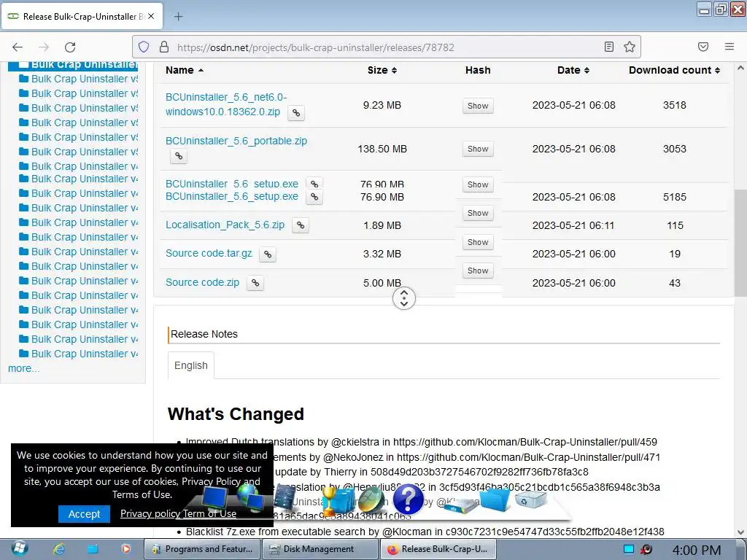Screen dimensions: 747x560
Task: Open the disk drive icon in the dock
Action: coord(460,506)
